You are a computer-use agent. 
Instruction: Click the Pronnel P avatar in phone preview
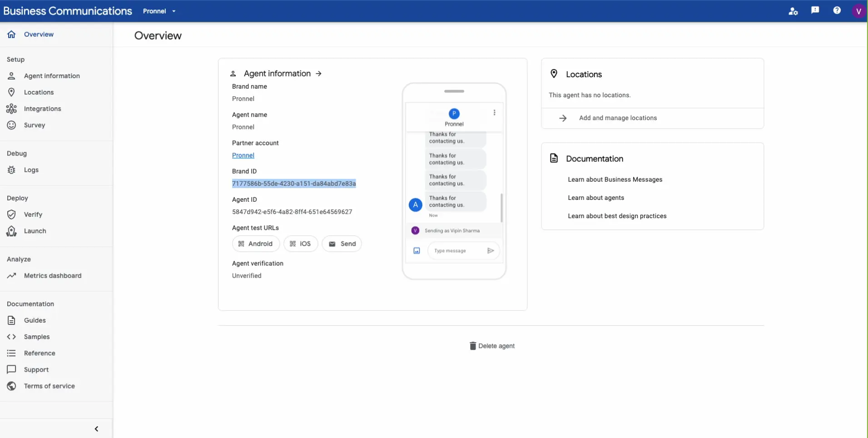(x=454, y=114)
